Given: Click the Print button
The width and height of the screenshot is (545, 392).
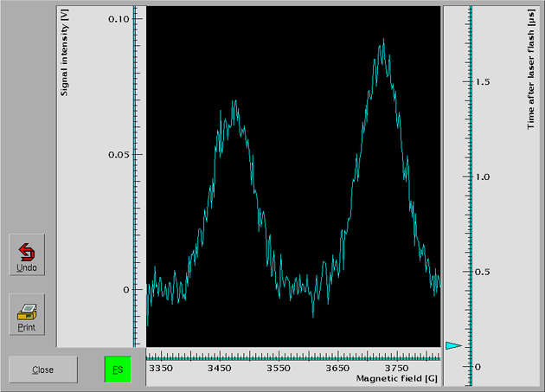Looking at the screenshot, I should tap(27, 314).
